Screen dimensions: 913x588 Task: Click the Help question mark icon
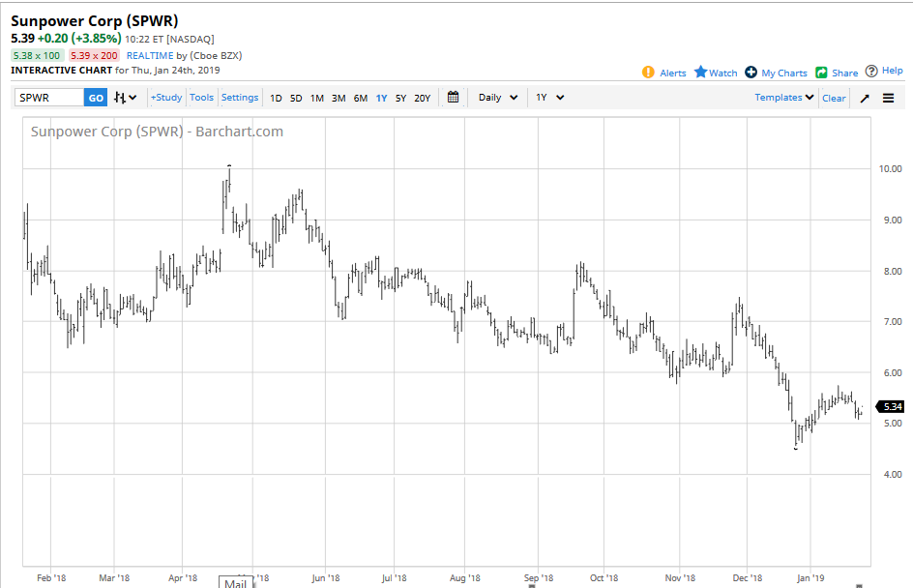coord(871,71)
